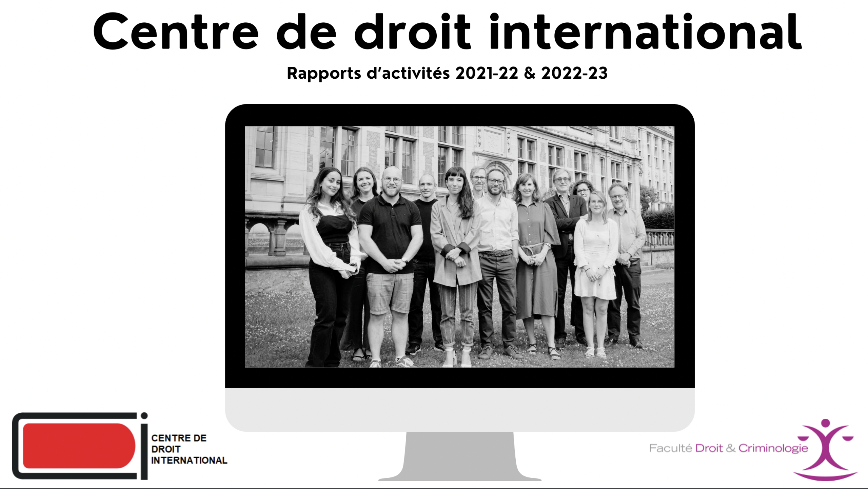This screenshot has width=868, height=489.
Task: Click the "2022-23" year range in subtitle
Action: (574, 73)
